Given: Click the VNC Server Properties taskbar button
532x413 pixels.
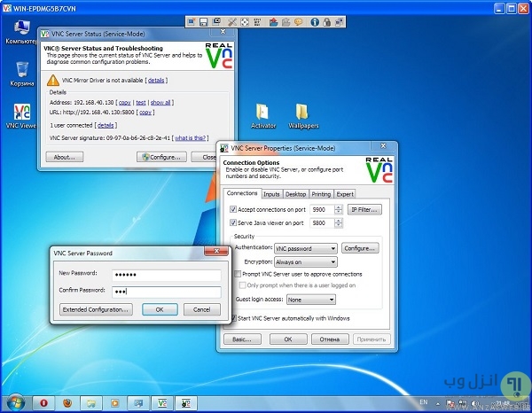Looking at the screenshot, I should click(186, 403).
